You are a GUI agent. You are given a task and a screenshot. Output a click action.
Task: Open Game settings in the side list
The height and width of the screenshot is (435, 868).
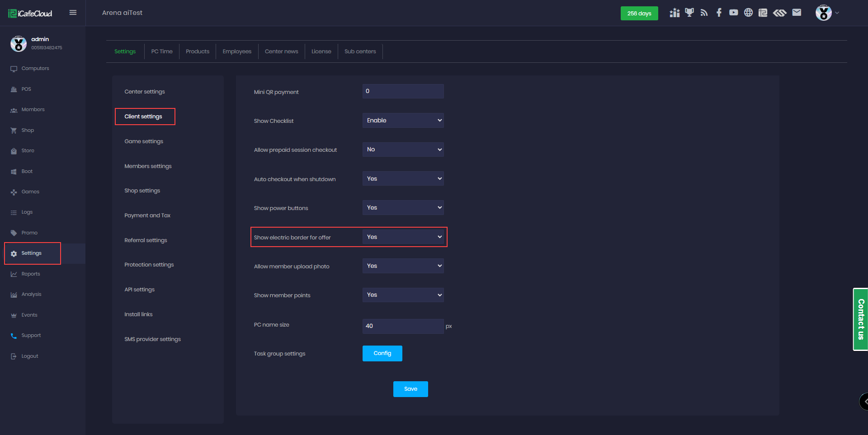click(144, 141)
